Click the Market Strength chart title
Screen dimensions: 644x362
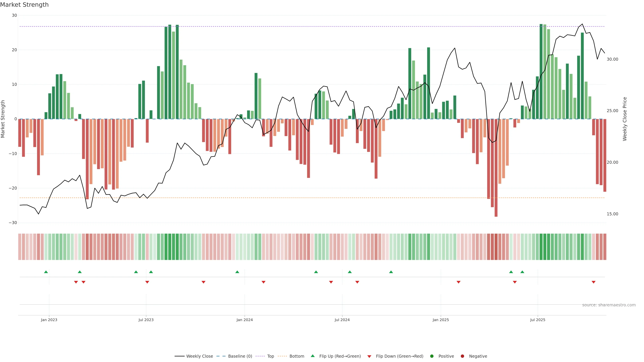[x=24, y=5]
